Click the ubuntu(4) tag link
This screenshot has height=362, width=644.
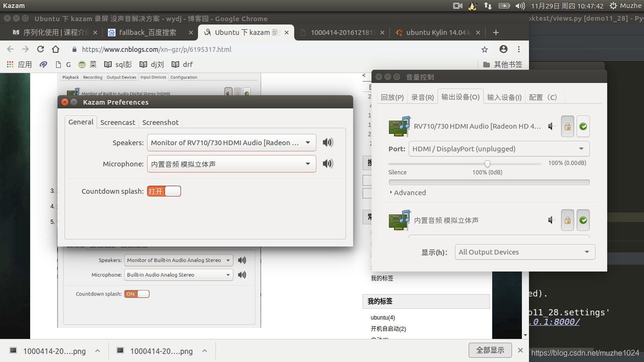pyautogui.click(x=383, y=318)
